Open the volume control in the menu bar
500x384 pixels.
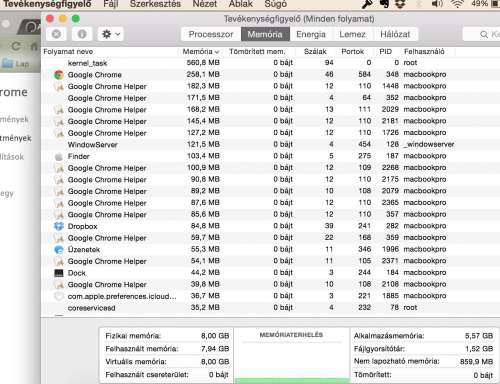437,4
